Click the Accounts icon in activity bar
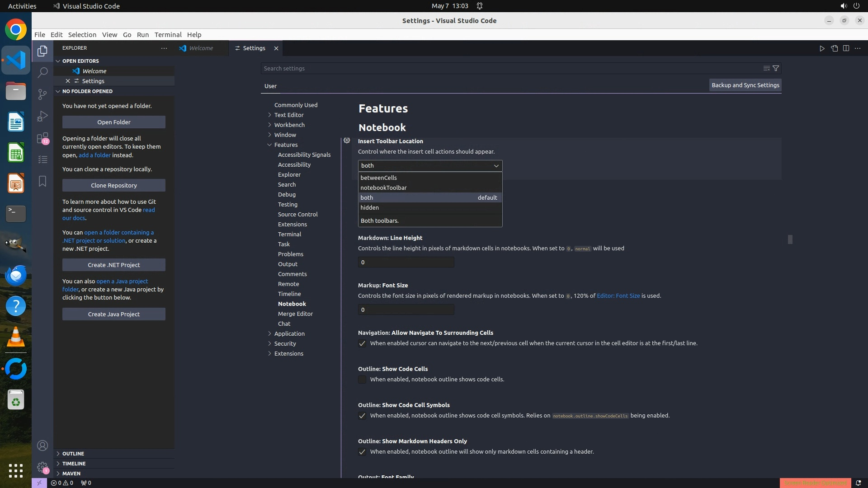 pyautogui.click(x=42, y=446)
